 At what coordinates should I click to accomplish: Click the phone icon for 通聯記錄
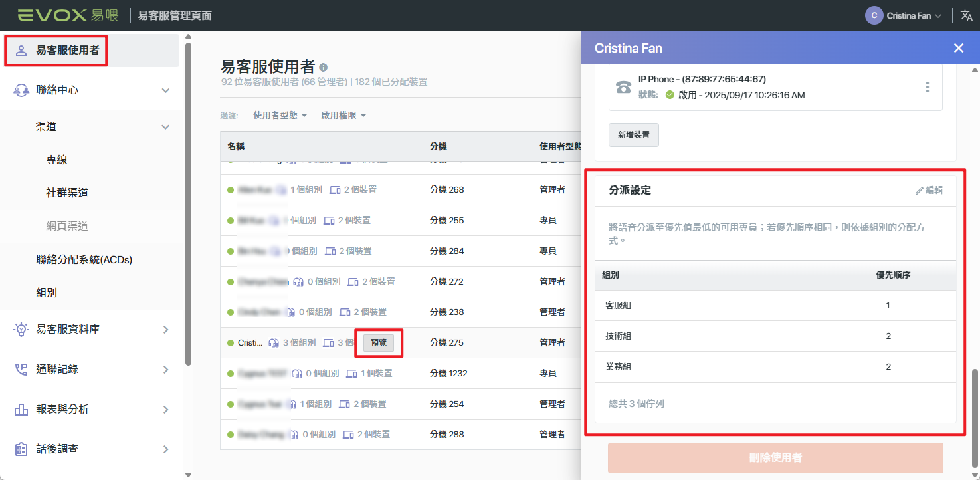[x=21, y=369]
